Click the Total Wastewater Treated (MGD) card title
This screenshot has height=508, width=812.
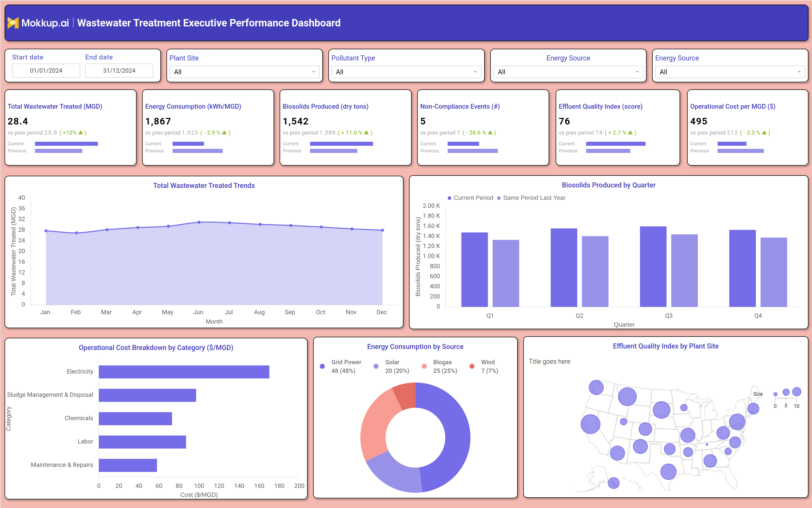55,106
